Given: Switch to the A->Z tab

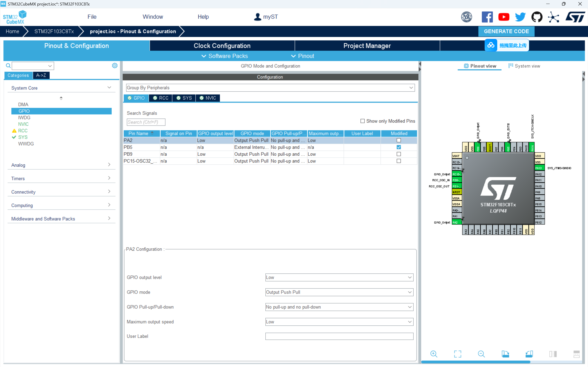Looking at the screenshot, I should click(x=41, y=75).
